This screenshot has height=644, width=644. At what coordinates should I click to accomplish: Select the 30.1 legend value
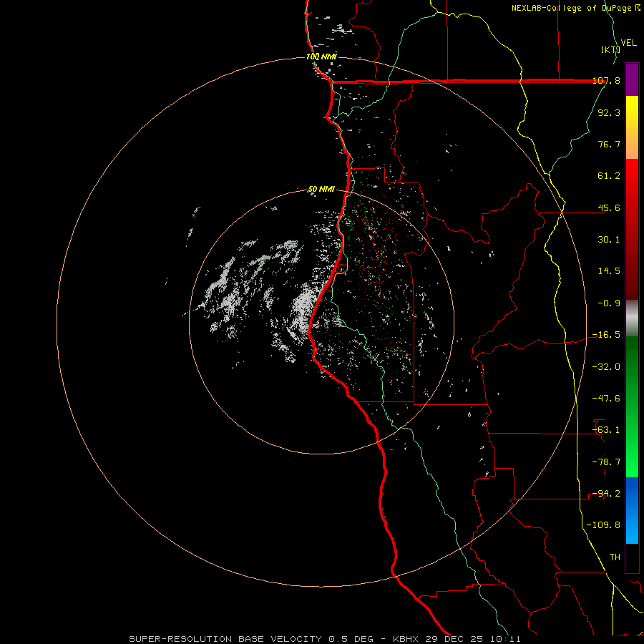click(x=609, y=240)
